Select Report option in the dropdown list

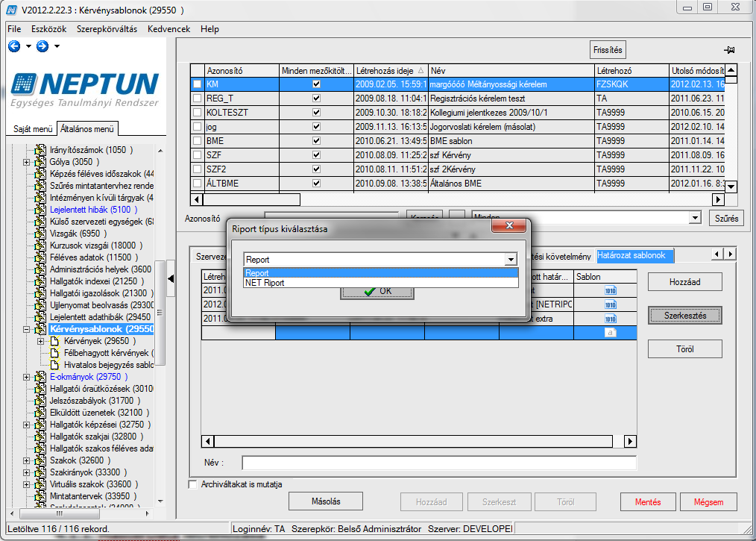point(381,273)
